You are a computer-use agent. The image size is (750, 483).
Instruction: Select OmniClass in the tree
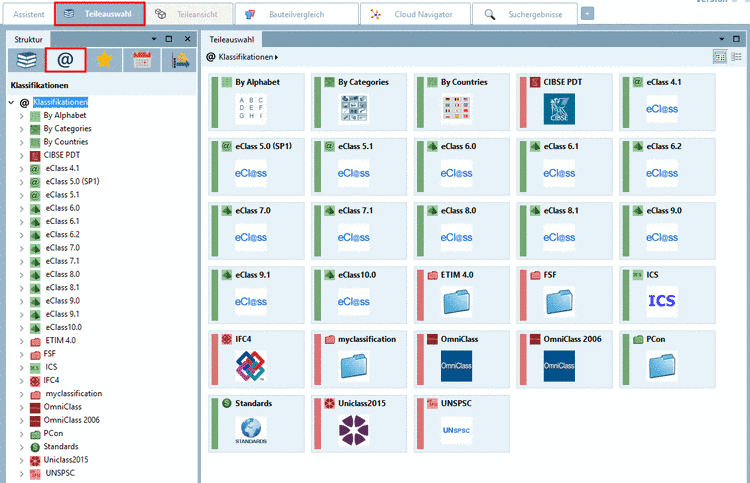62,407
